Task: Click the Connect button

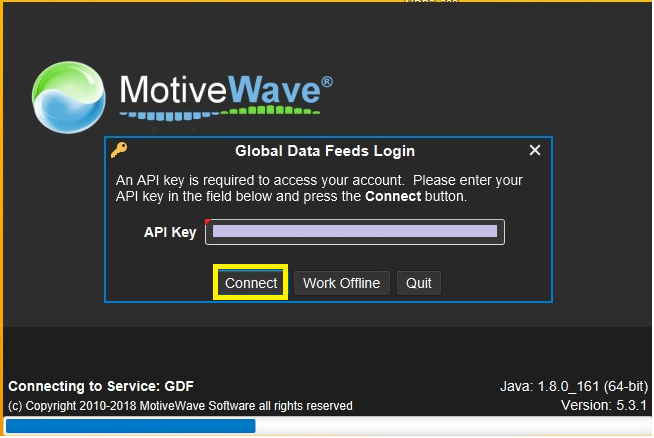Action: coord(251,283)
